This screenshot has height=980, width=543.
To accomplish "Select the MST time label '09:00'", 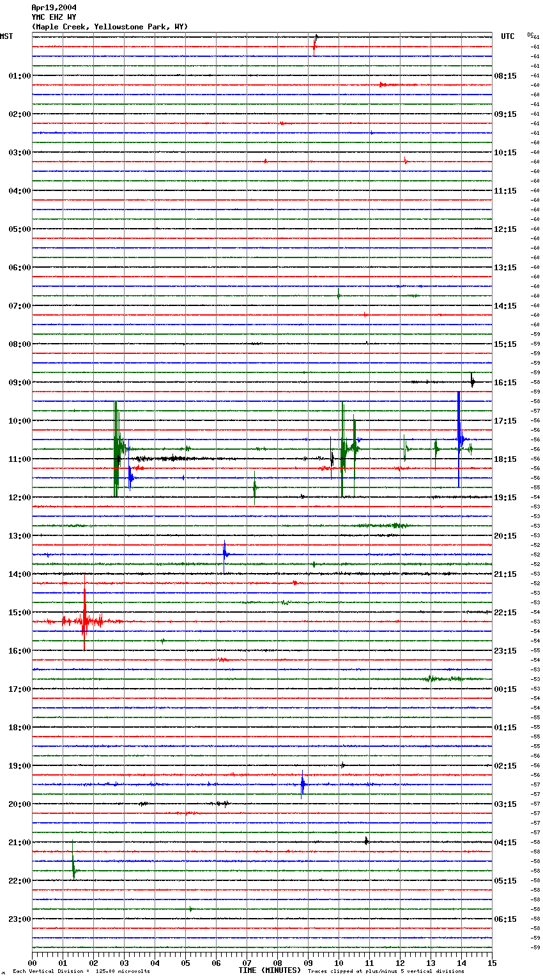I will [20, 383].
